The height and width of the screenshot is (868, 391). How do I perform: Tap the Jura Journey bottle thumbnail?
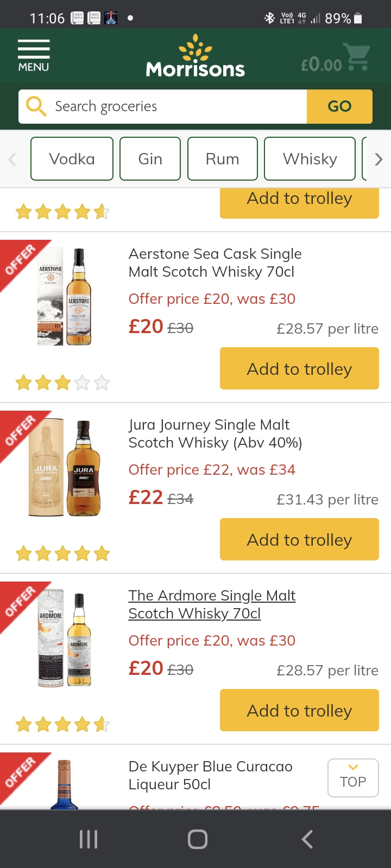click(65, 468)
